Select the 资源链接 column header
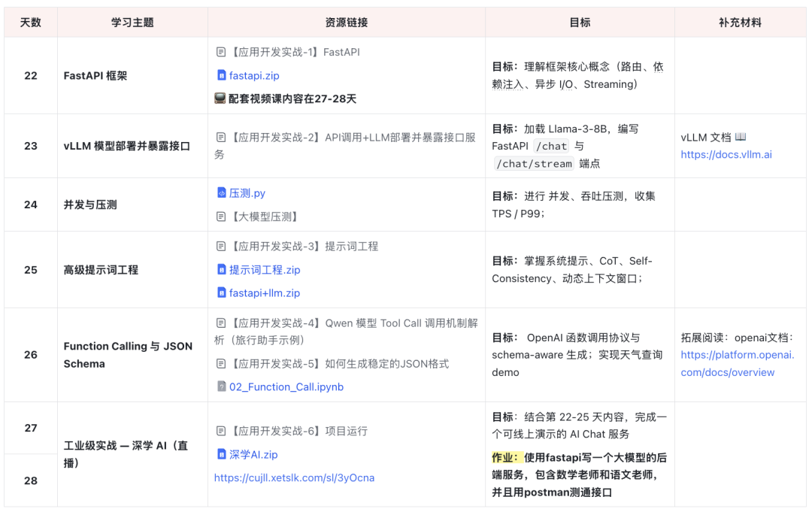This screenshot has height=515, width=812. click(x=347, y=23)
